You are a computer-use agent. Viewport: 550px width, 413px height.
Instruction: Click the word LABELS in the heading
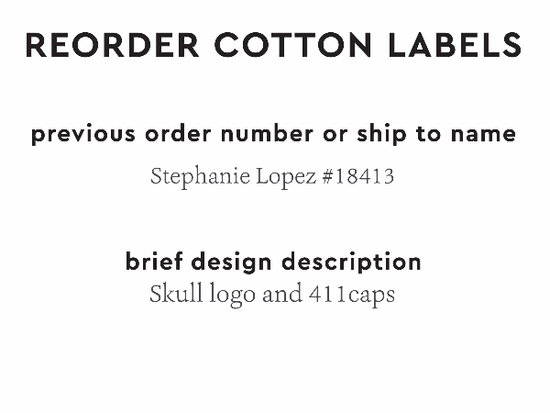point(455,45)
